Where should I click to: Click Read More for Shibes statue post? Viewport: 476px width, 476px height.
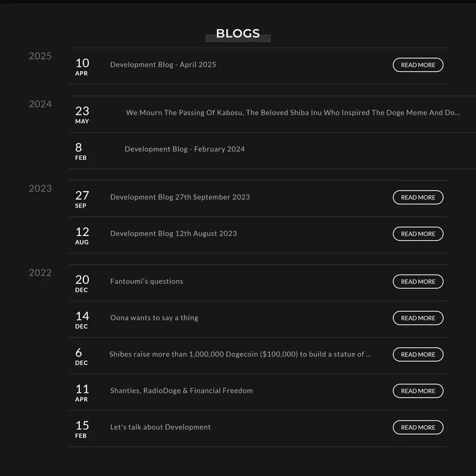click(418, 354)
